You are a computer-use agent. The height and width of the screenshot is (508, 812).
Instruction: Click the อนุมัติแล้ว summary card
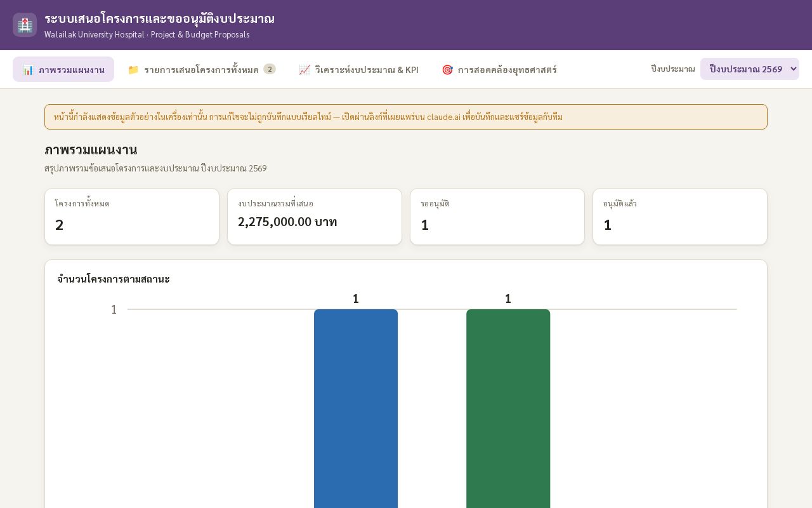(x=680, y=217)
